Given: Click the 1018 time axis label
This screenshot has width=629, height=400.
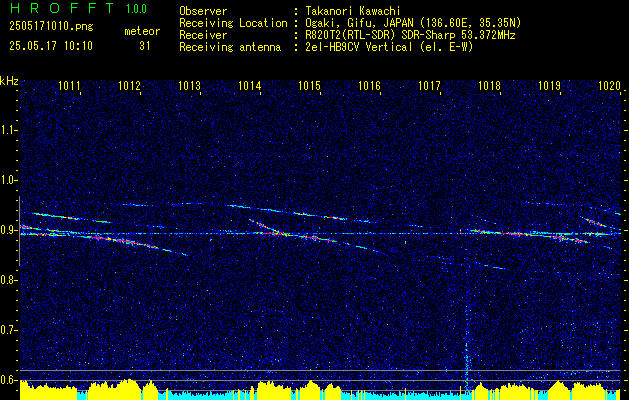Looking at the screenshot, I should pos(489,85).
